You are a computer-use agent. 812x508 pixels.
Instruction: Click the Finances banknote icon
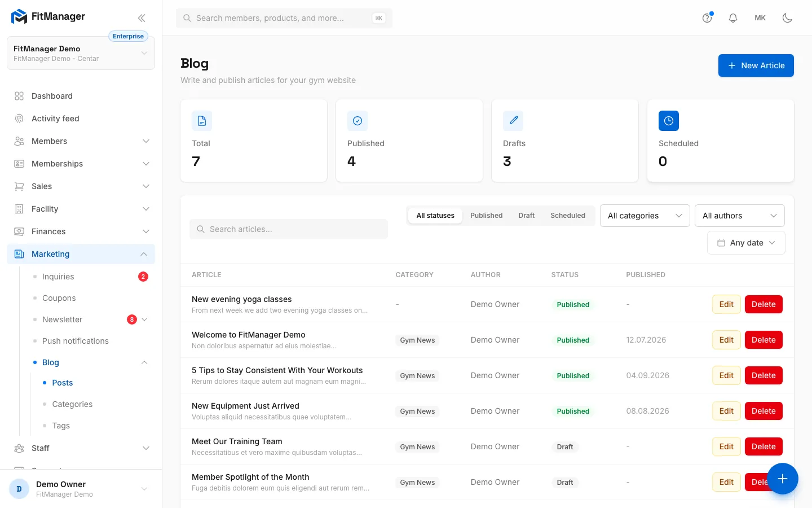point(19,231)
